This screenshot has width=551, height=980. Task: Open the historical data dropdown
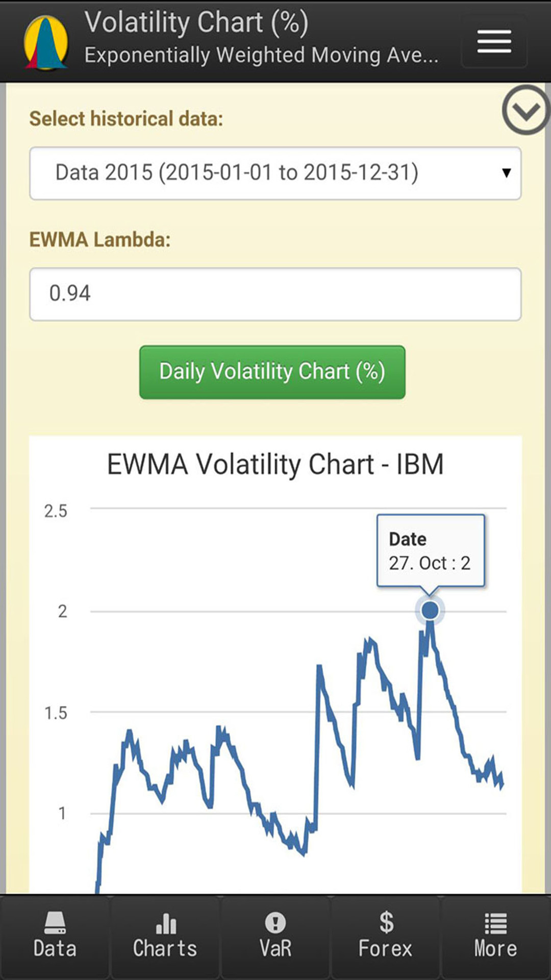point(275,173)
